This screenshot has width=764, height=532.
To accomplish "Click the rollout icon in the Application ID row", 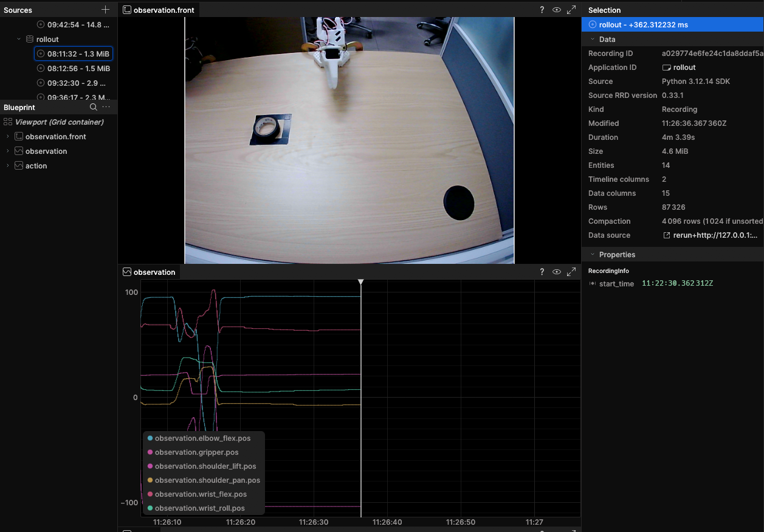I will [666, 67].
